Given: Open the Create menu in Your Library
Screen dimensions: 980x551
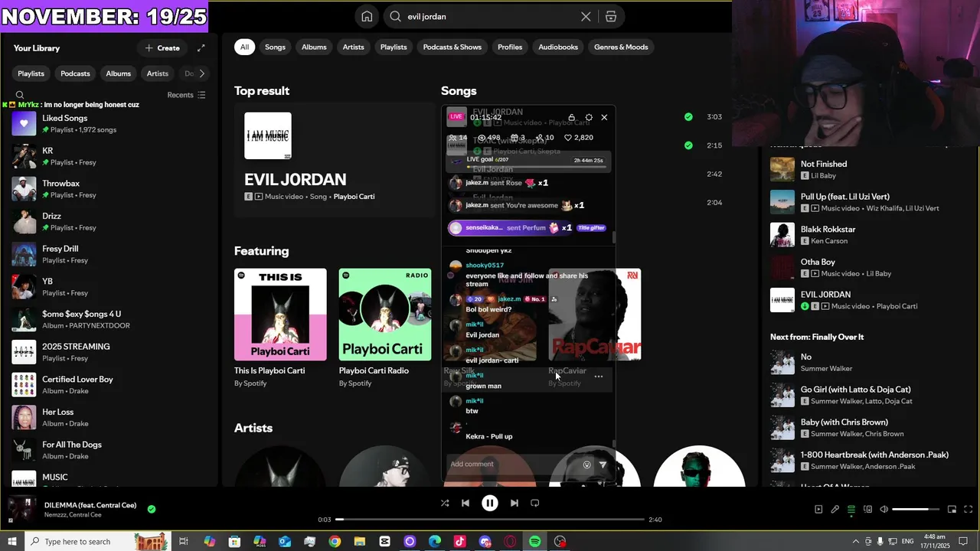Looking at the screenshot, I should [162, 48].
